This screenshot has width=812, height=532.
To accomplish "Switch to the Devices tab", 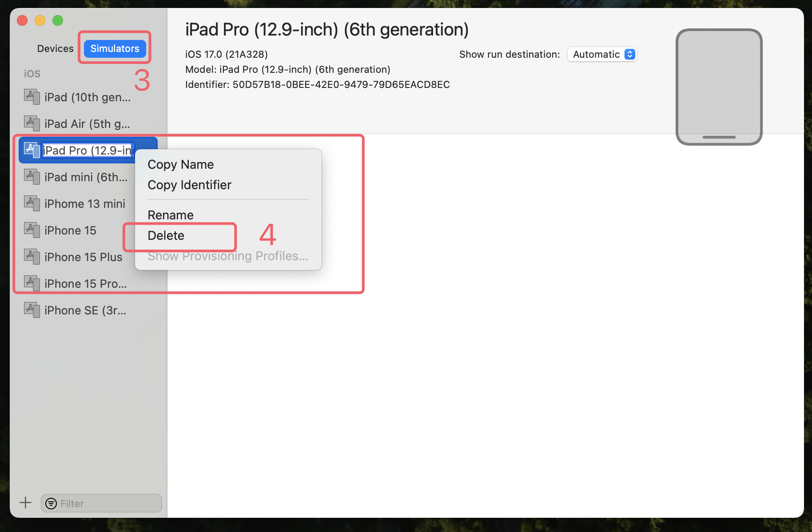I will point(55,48).
